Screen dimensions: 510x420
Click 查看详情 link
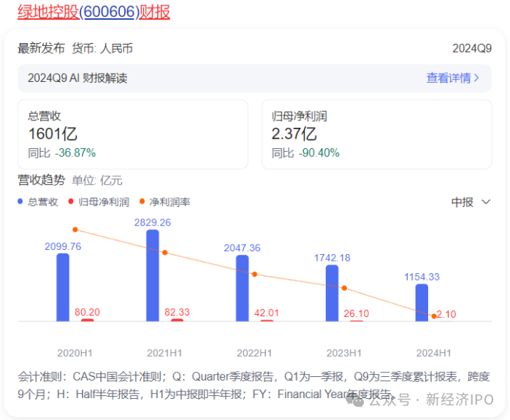[x=449, y=78]
